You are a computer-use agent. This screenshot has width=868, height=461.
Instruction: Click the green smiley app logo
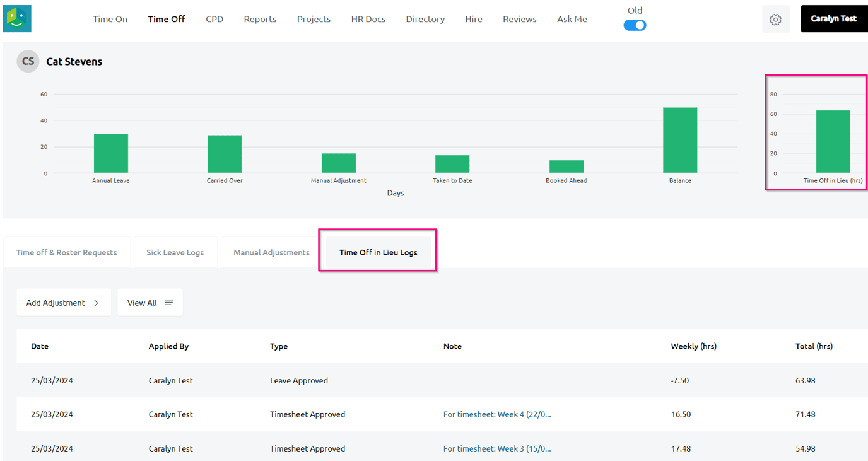pyautogui.click(x=17, y=19)
